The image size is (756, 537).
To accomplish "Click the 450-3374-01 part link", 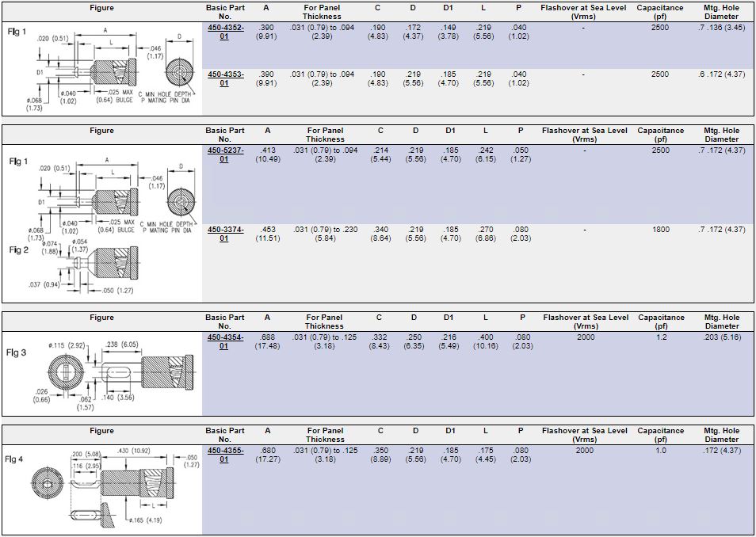I will 225,234.
